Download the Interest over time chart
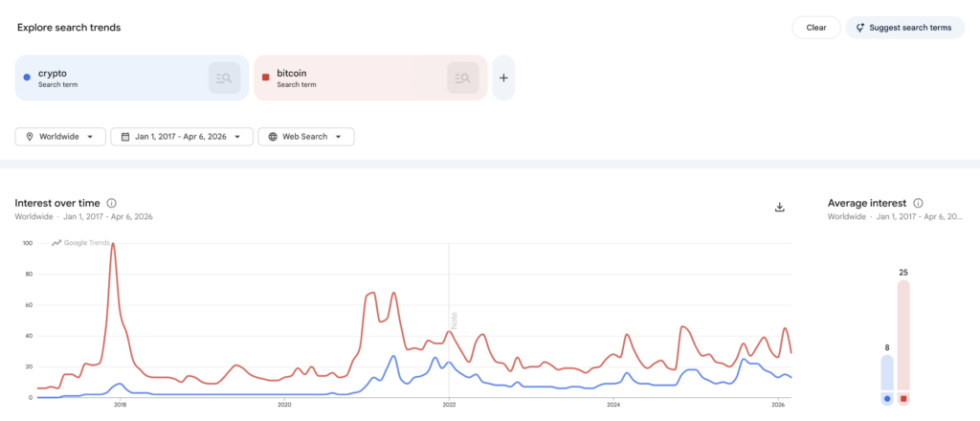Image resolution: width=980 pixels, height=421 pixels. (x=779, y=207)
